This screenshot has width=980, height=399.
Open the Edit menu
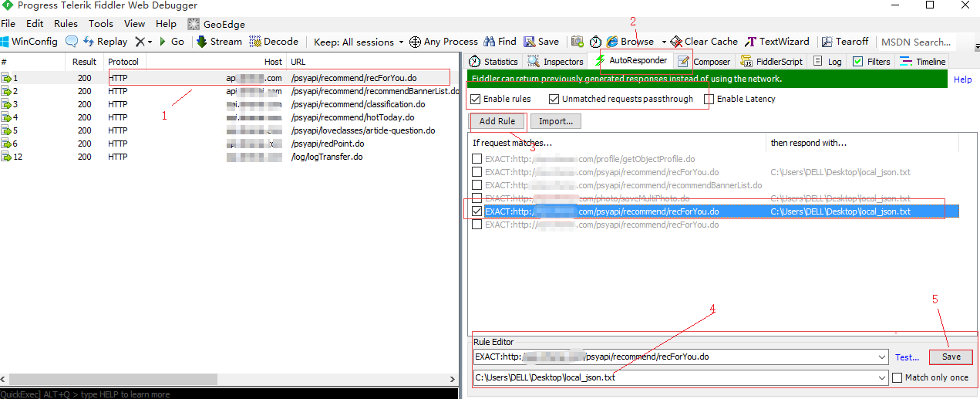click(35, 24)
